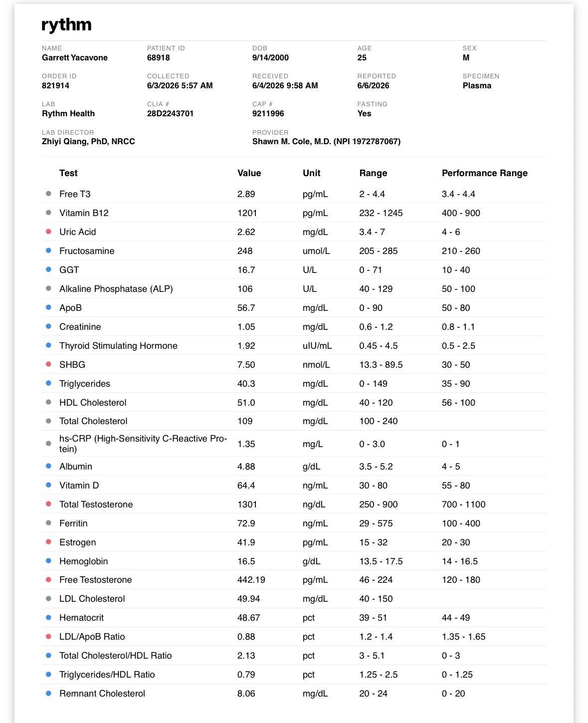Select the Thyroid Stimulating Hormone row label
Screen dimensions: 588x723
[x=118, y=346]
